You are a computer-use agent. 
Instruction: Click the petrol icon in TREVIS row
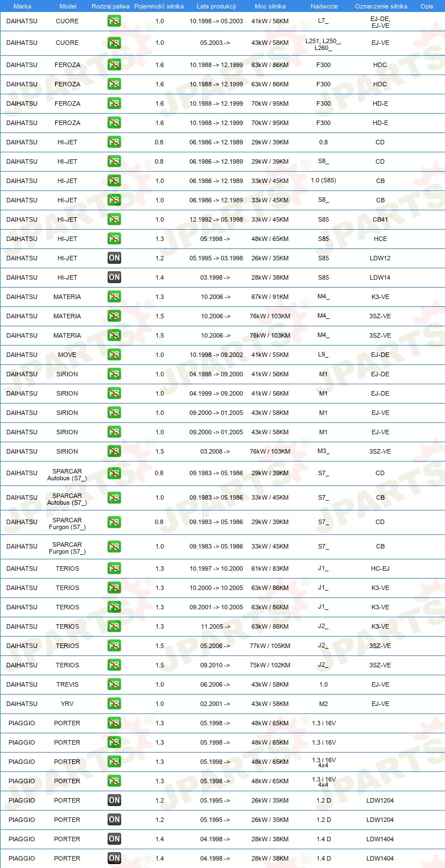pyautogui.click(x=114, y=684)
